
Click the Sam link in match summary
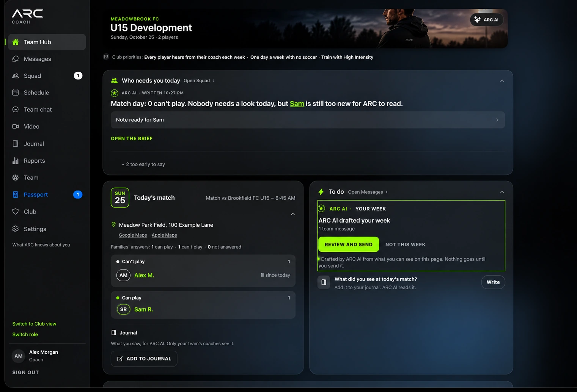297,103
